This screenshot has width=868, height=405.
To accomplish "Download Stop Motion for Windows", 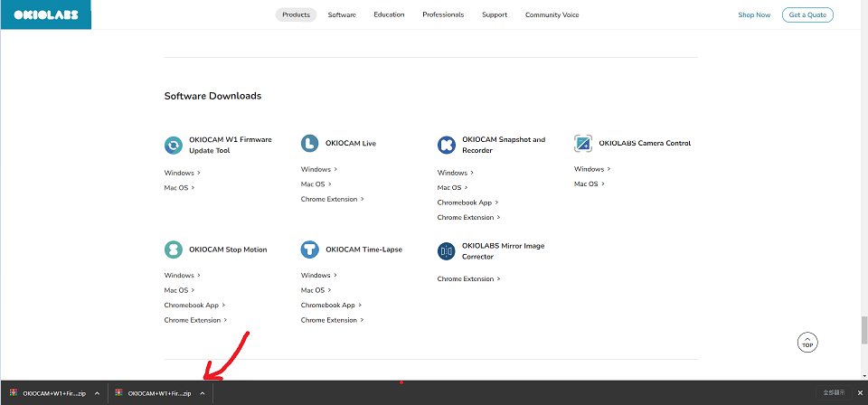I will pos(182,275).
